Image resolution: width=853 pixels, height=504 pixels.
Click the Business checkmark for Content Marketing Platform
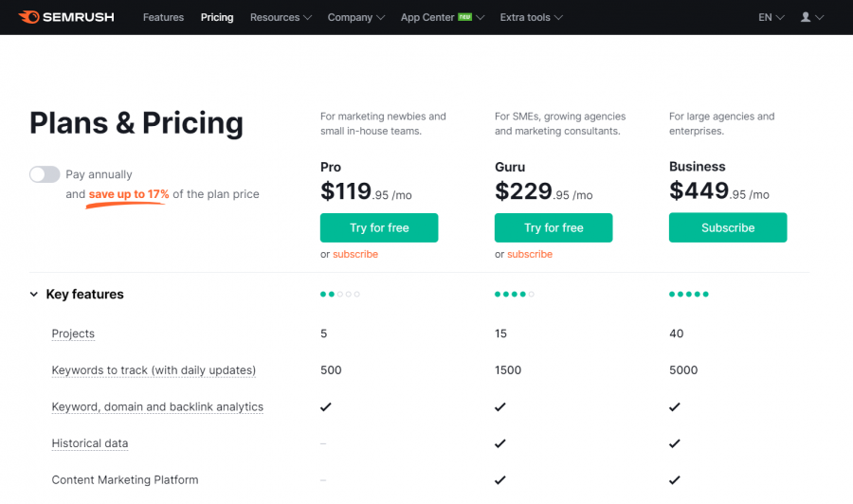click(675, 480)
